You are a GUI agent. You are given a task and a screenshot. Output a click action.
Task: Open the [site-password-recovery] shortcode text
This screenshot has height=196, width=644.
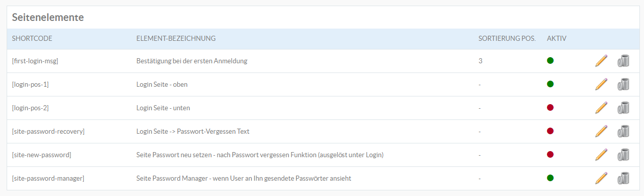(x=48, y=131)
